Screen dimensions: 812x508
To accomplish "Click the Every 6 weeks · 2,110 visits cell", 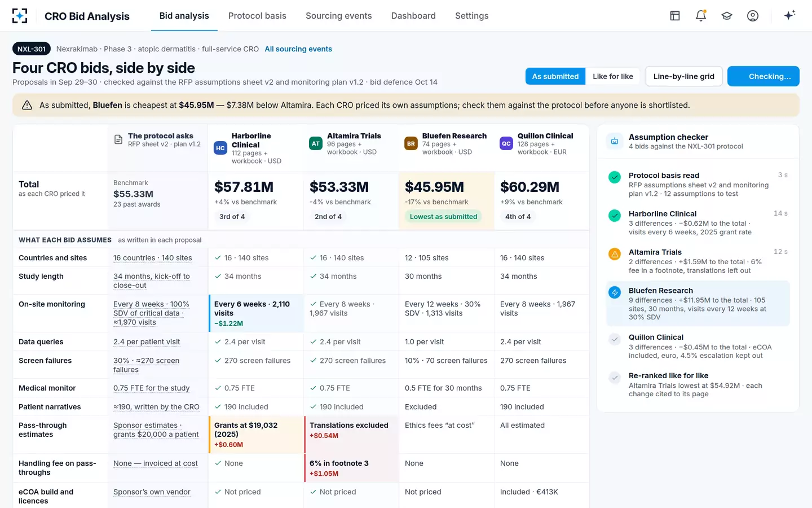I will click(256, 313).
